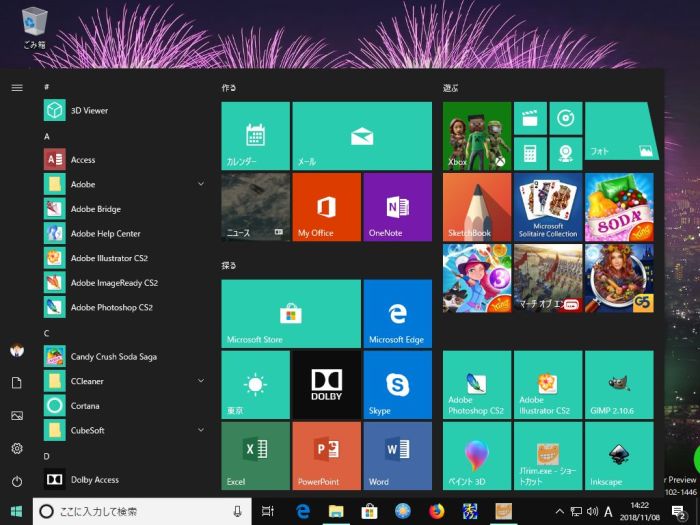Launch the Microsoft Edge tile
This screenshot has width=700, height=525.
[397, 314]
